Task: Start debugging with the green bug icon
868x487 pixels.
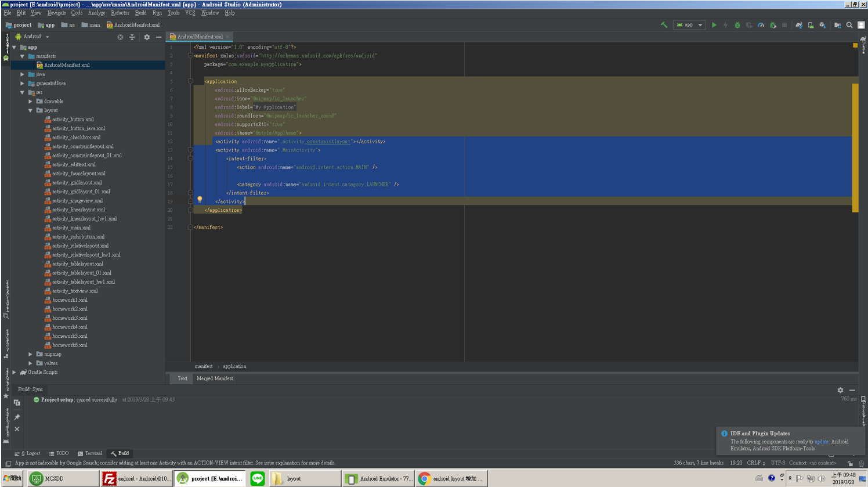Action: [x=737, y=25]
